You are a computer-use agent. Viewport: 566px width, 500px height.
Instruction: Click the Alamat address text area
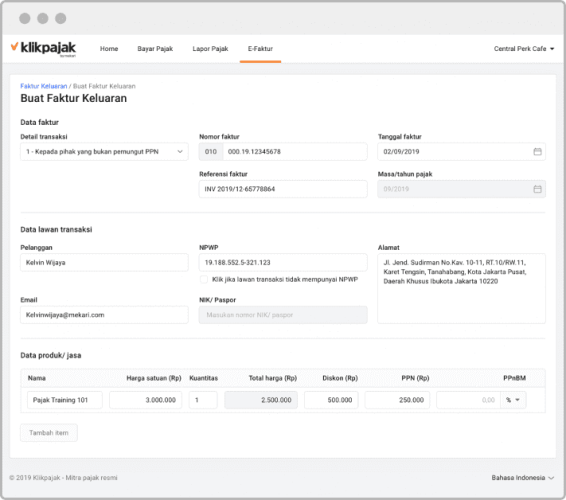[461, 288]
